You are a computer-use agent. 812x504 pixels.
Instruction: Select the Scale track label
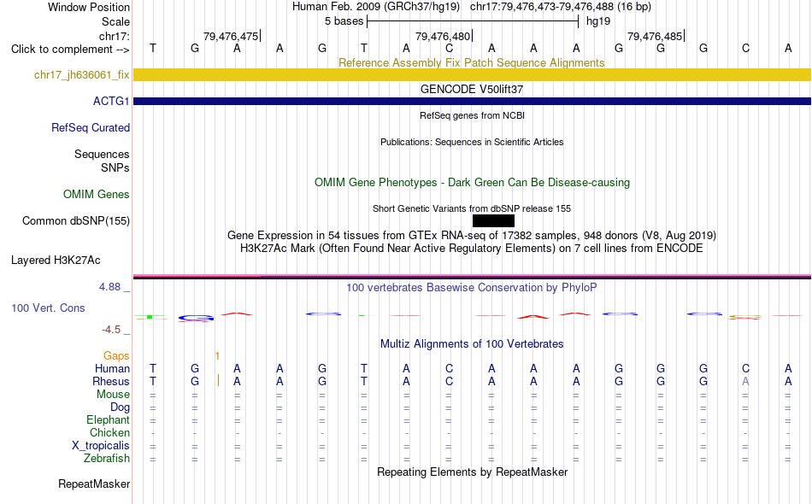pos(115,21)
